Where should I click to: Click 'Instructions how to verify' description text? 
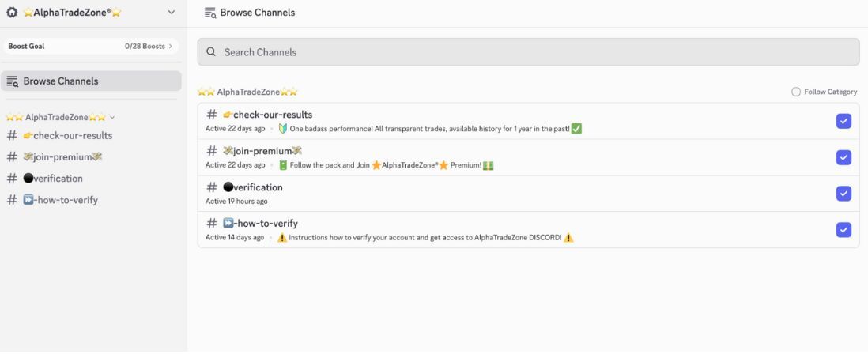[425, 238]
